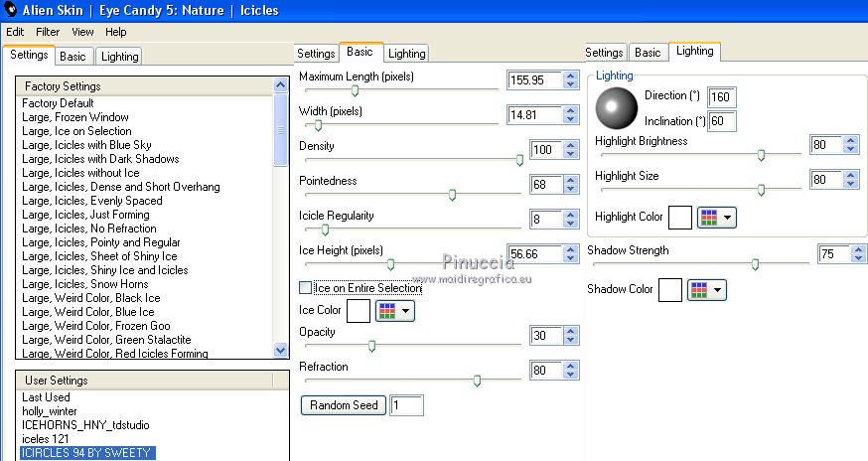This screenshot has width=868, height=461.
Task: Click the Opacity value field showing 30
Action: click(546, 335)
